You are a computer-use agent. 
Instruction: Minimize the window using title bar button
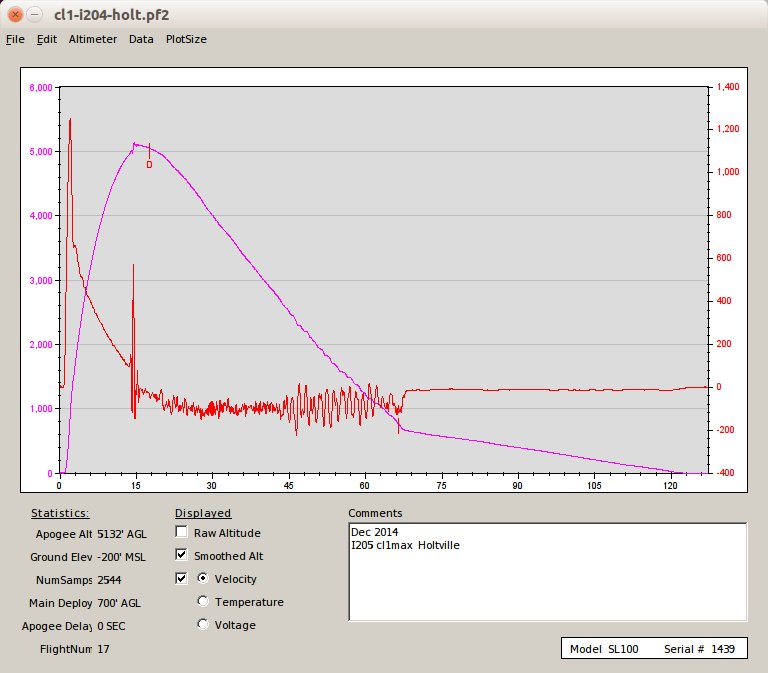(x=35, y=15)
